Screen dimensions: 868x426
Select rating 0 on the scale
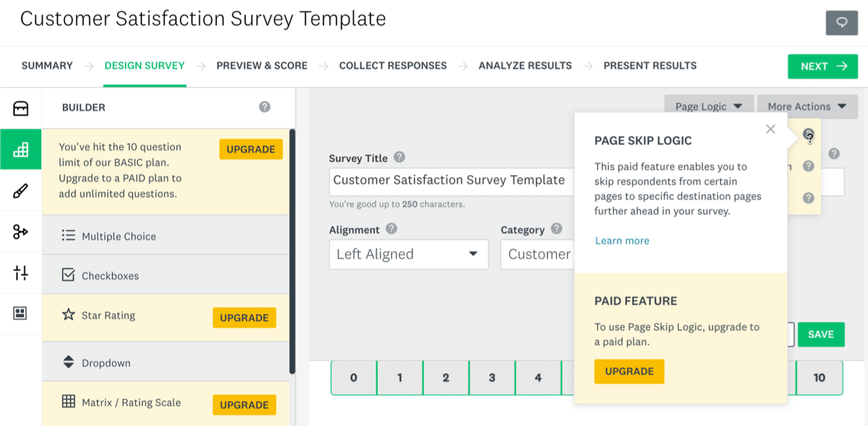point(354,378)
